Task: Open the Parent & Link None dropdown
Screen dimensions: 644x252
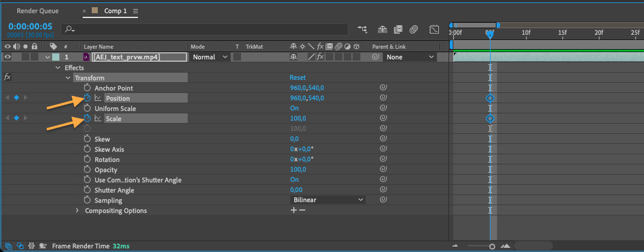Action: point(410,57)
